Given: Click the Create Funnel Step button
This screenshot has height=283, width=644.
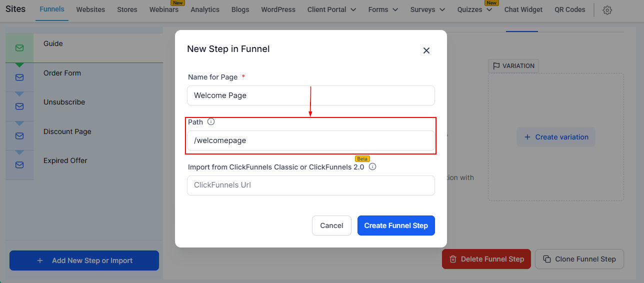Looking at the screenshot, I should point(396,225).
